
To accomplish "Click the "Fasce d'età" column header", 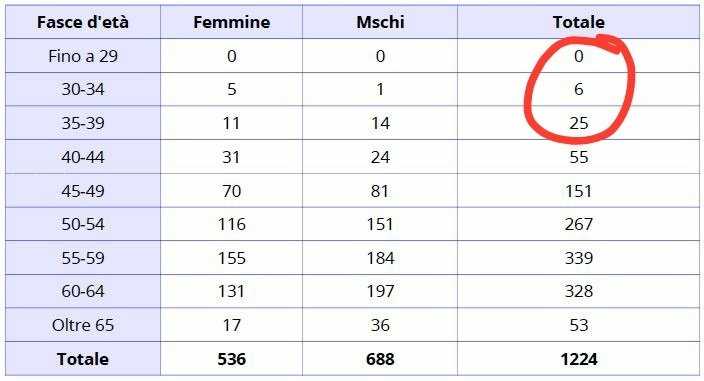I will 83,22.
